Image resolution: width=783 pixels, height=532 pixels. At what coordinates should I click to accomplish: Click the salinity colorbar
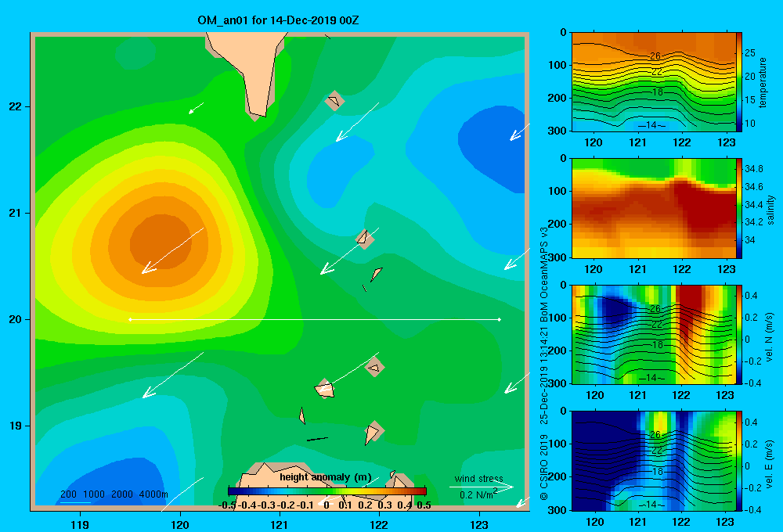tap(739, 208)
